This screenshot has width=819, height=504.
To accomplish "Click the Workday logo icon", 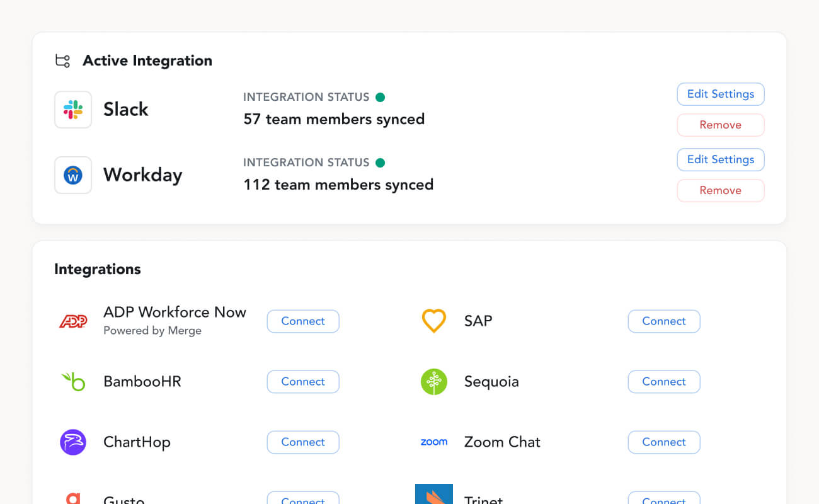I will point(73,175).
